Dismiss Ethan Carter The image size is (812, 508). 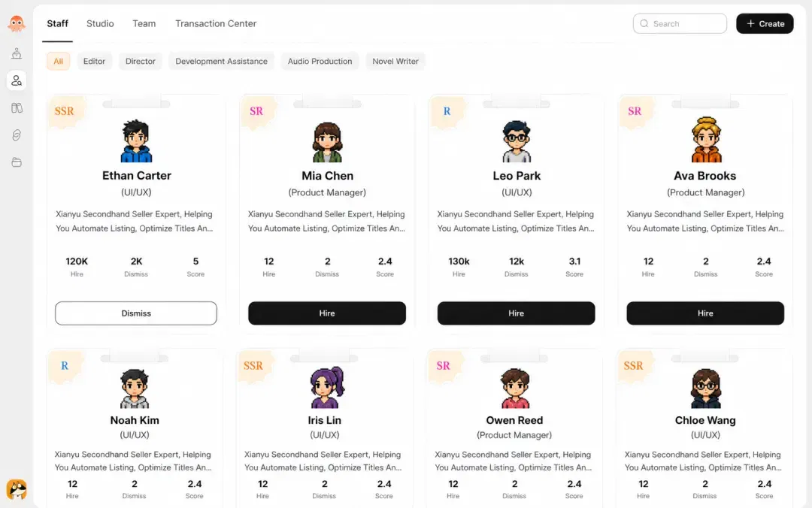pos(136,313)
